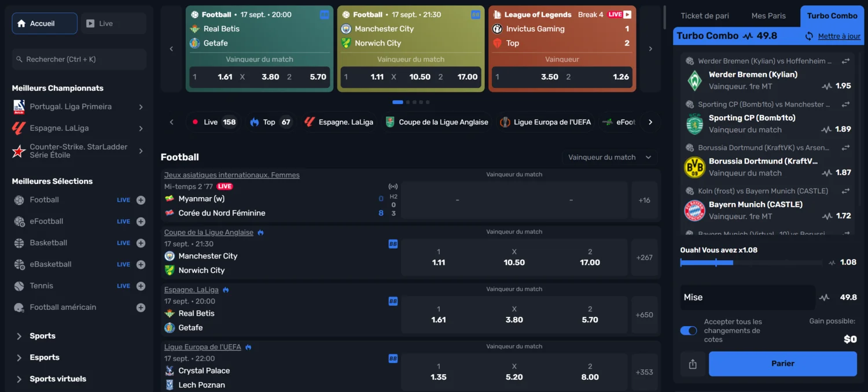This screenshot has height=392, width=868.
Task: Swap the Sporting CP (Bomb1to) combo selection
Action: point(845,104)
